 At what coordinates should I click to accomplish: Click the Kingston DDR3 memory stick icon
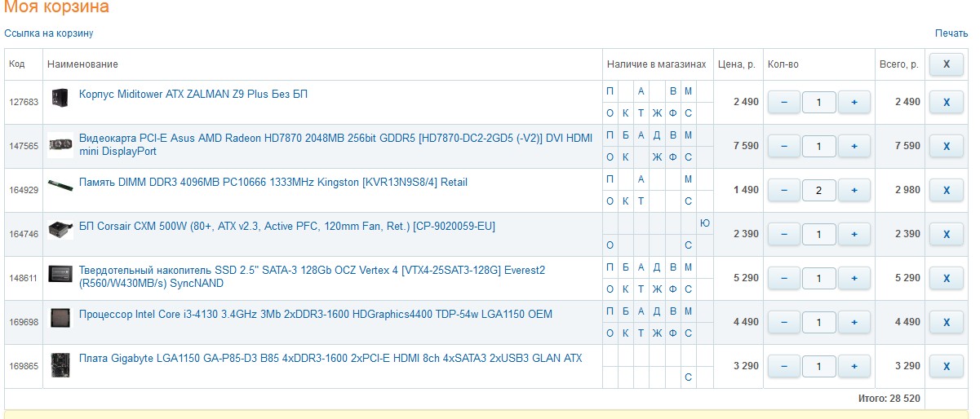click(60, 185)
